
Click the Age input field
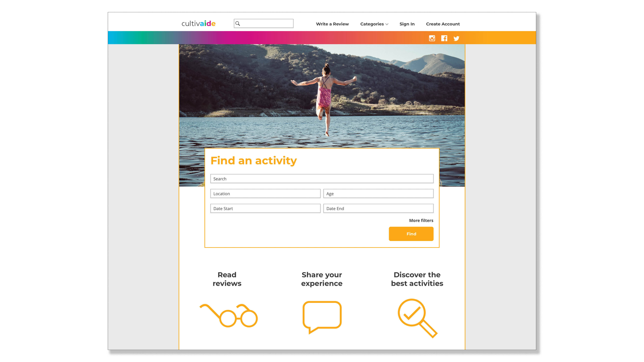(x=378, y=194)
